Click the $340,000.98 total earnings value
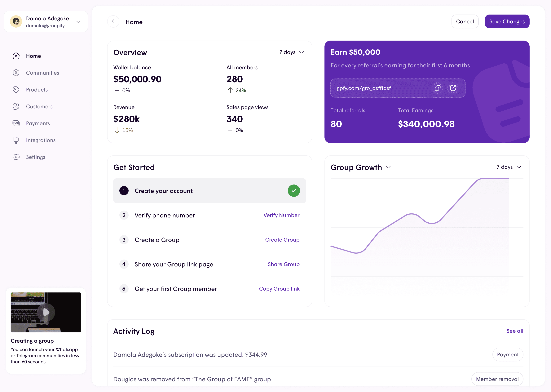 pos(426,124)
